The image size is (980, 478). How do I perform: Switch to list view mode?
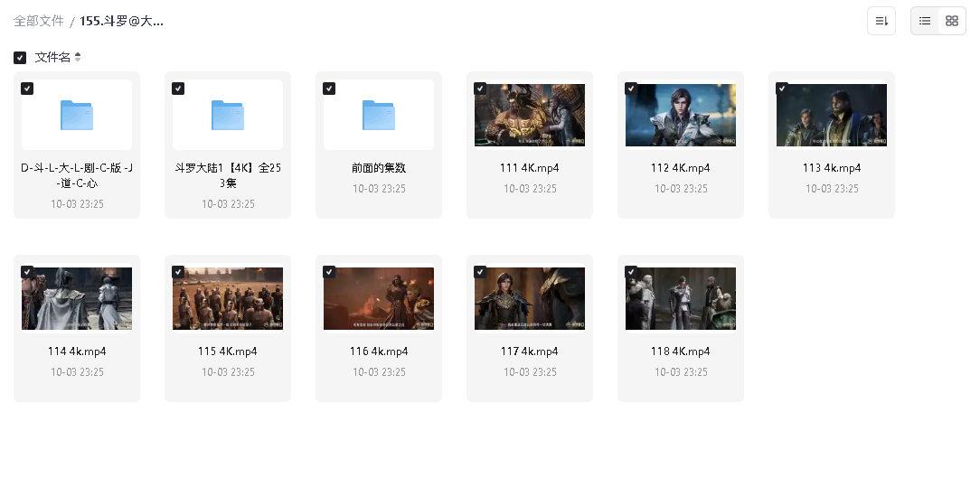point(925,21)
